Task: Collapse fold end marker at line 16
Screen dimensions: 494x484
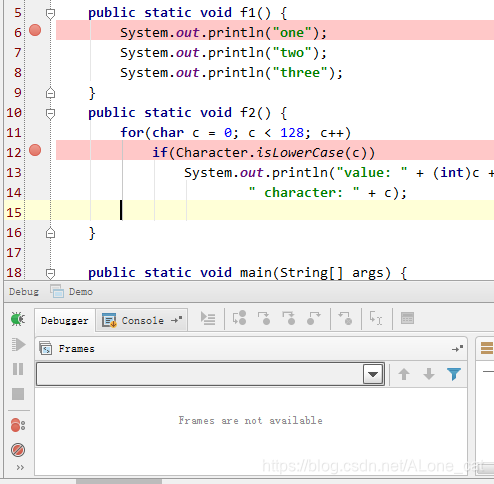Action: 50,233
